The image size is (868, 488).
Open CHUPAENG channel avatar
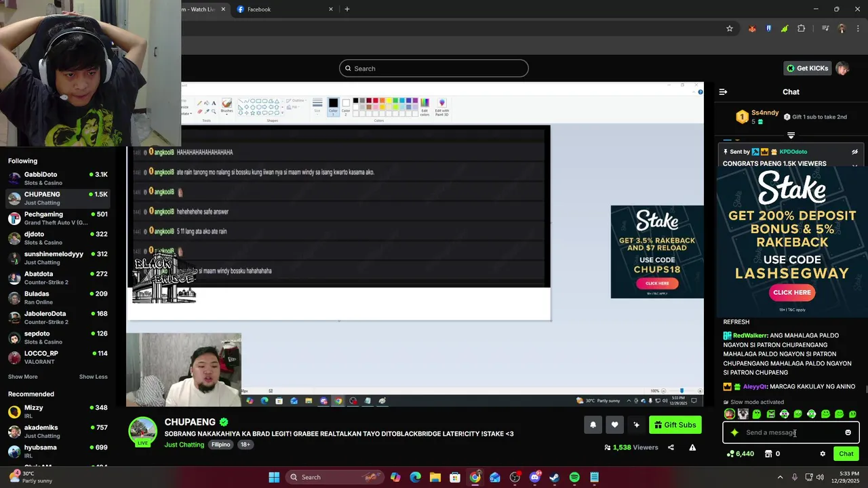143,431
